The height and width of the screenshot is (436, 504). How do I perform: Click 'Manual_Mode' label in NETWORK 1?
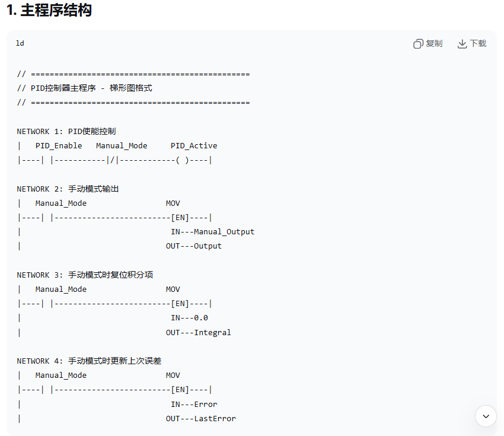coord(122,146)
